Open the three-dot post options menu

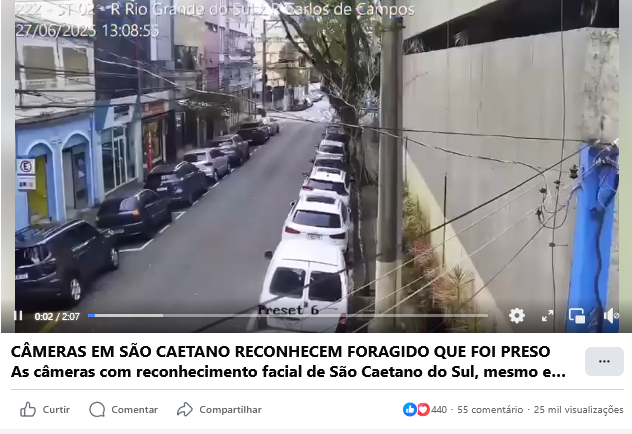[x=604, y=361]
